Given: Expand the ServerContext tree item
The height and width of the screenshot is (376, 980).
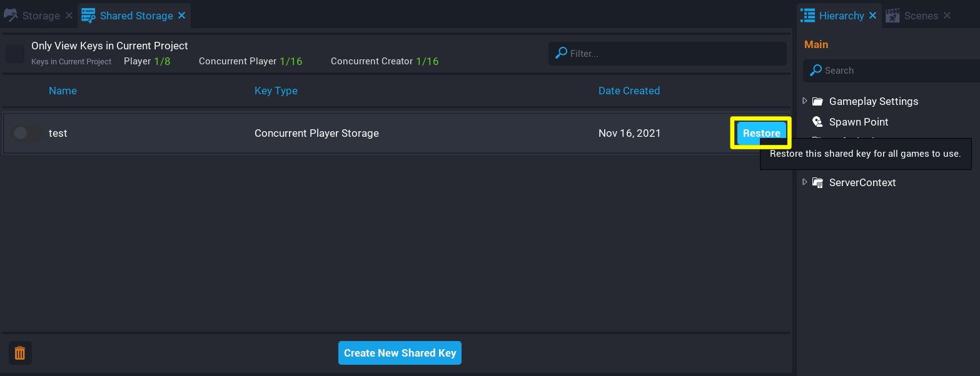Looking at the screenshot, I should pos(805,182).
